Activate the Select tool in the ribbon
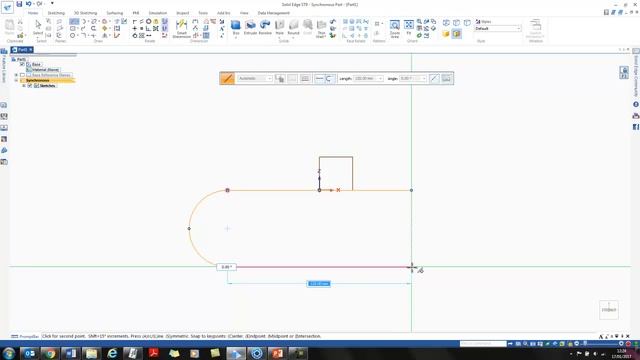Screen dimensions: 640x360 (x=38, y=27)
